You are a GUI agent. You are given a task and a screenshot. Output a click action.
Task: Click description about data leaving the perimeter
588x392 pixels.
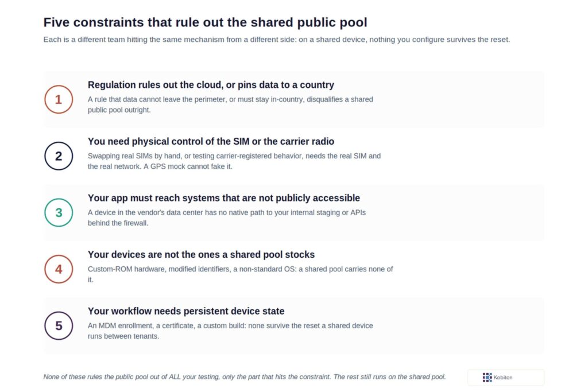pos(230,104)
